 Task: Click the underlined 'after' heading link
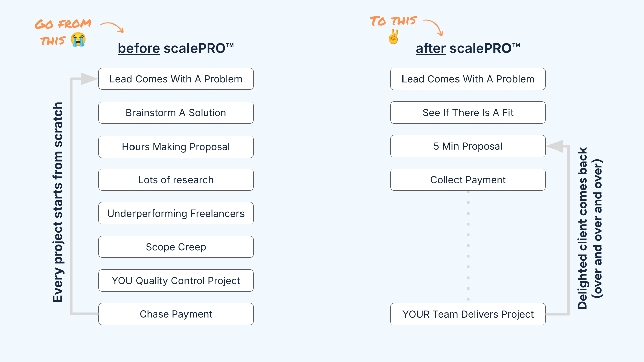click(431, 48)
